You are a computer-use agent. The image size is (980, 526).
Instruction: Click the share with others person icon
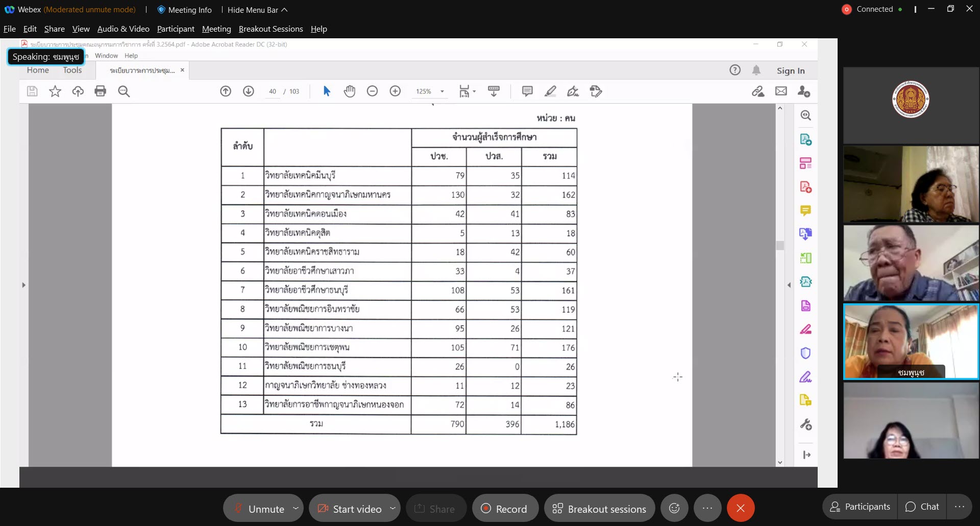click(804, 91)
